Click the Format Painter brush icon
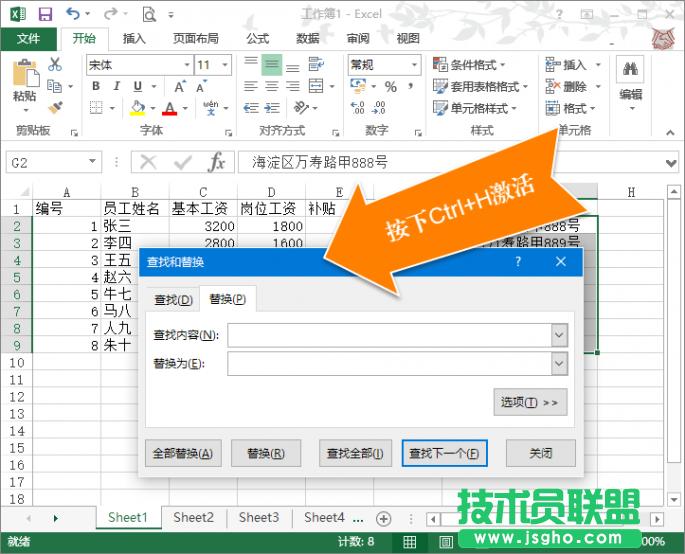This screenshot has height=554, width=685. (x=55, y=108)
